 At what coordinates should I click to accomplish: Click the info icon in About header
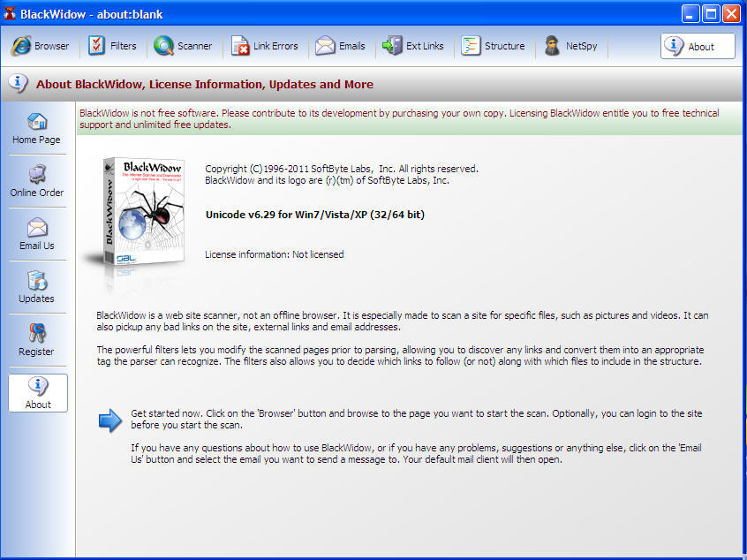19,83
